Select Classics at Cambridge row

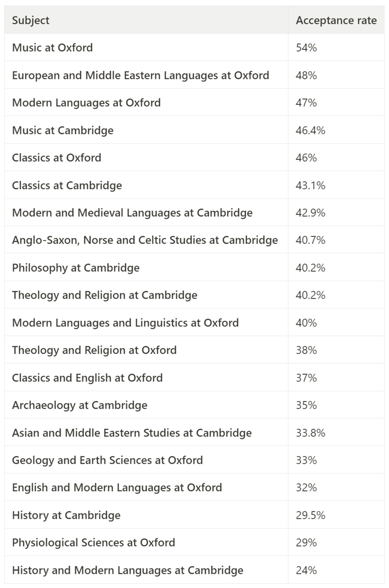click(x=194, y=185)
